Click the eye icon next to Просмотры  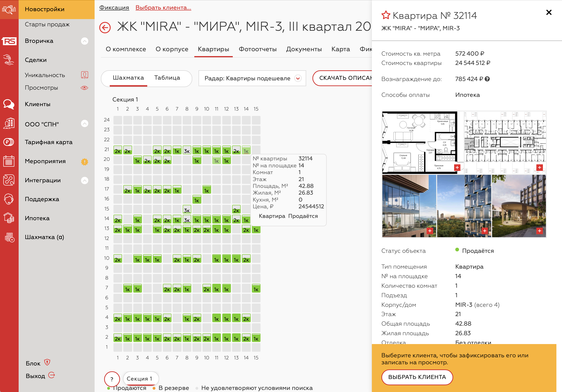84,88
